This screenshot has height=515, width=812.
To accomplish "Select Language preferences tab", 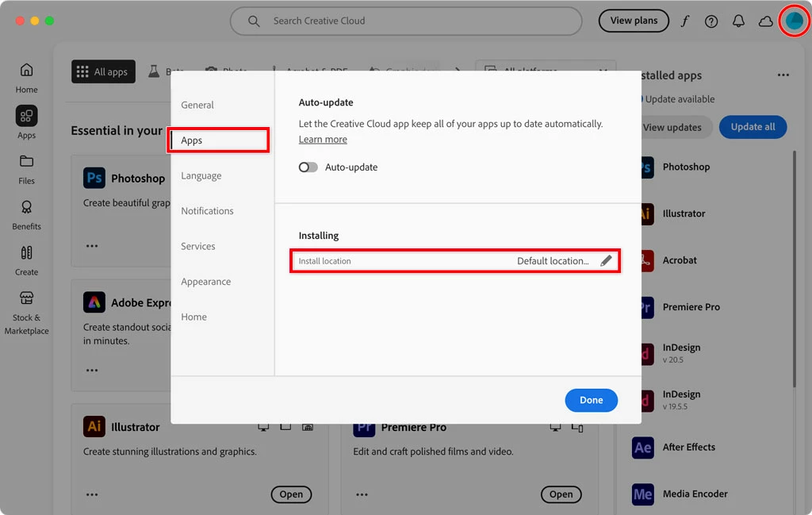I will point(201,175).
